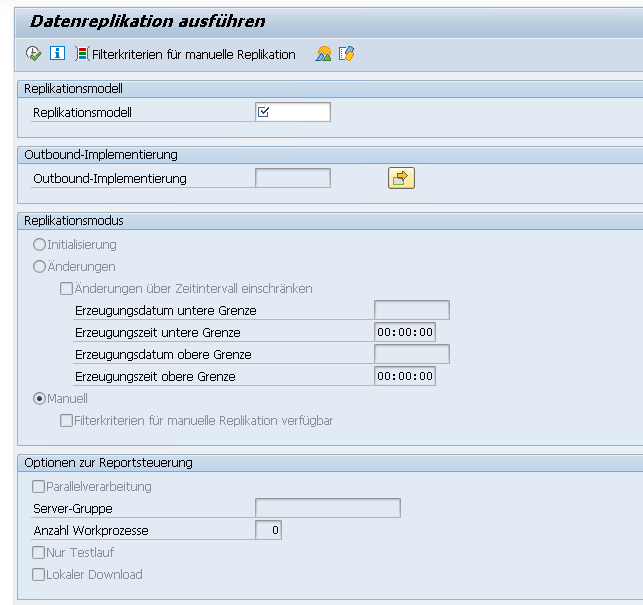643x605 pixels.
Task: Check the Nur Testlauf option
Action: 39,552
